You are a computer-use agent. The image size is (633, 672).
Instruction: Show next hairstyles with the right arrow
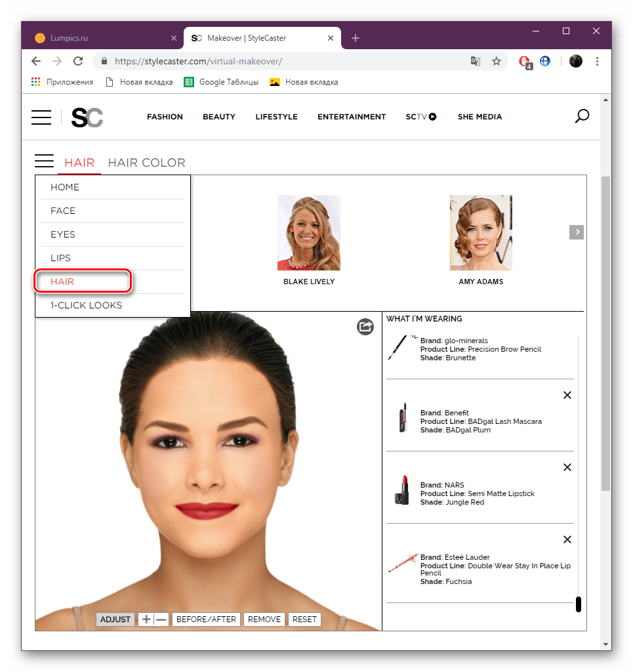tap(577, 232)
